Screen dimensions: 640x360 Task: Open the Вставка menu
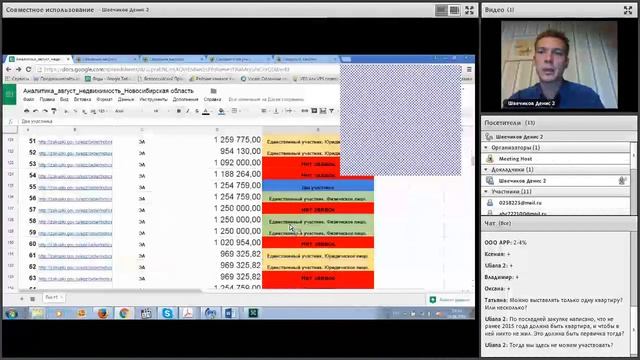coord(82,99)
